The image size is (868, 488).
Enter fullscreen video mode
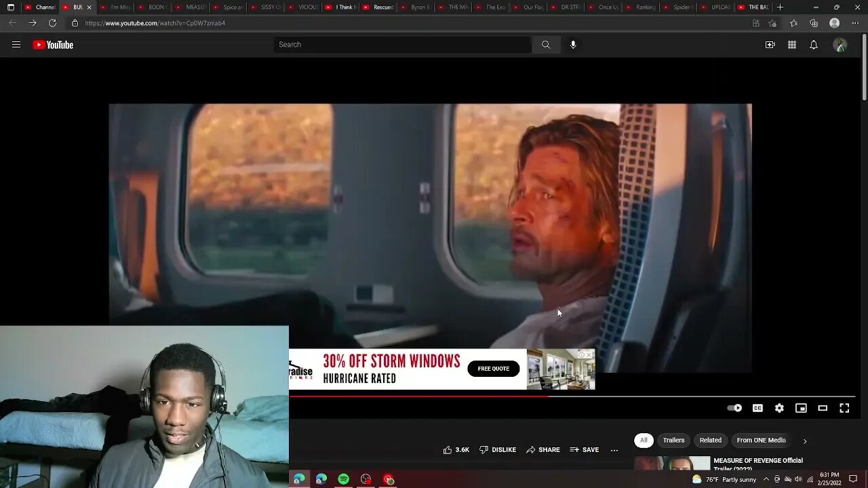844,408
